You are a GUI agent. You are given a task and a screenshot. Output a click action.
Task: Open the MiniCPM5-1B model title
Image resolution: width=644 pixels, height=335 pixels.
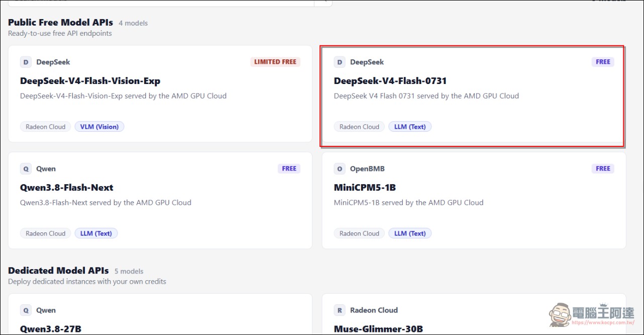point(365,188)
